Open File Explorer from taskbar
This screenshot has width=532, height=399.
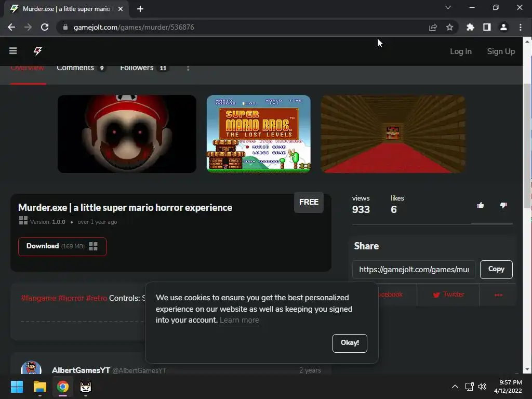pos(39,387)
